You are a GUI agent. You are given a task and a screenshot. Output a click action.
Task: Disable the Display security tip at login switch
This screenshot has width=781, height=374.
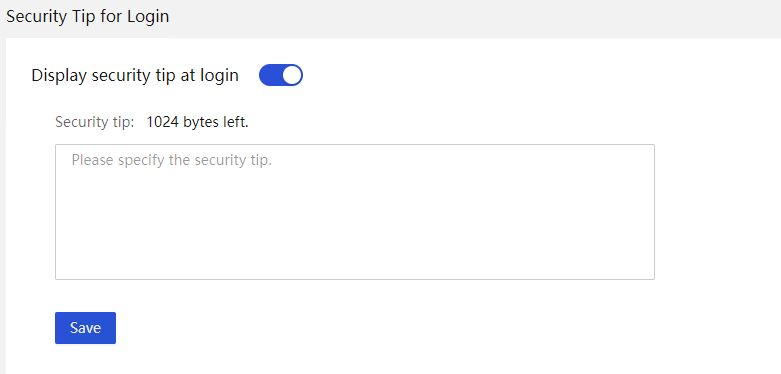pos(281,75)
